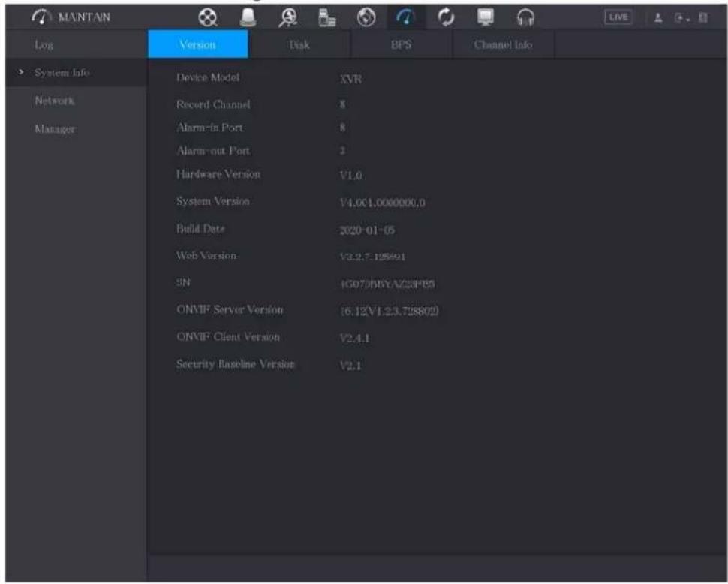Open Manager in the sidebar
Screen dimensions: 728x584
tap(56, 129)
